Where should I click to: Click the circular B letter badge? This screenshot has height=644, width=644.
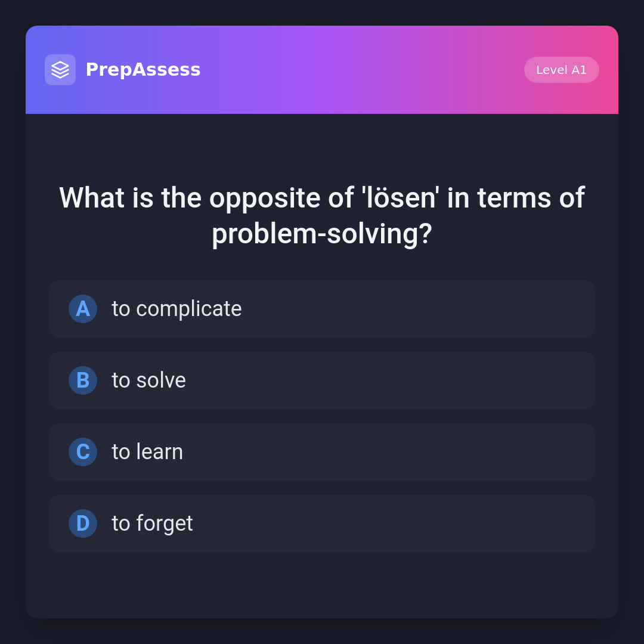coord(83,380)
